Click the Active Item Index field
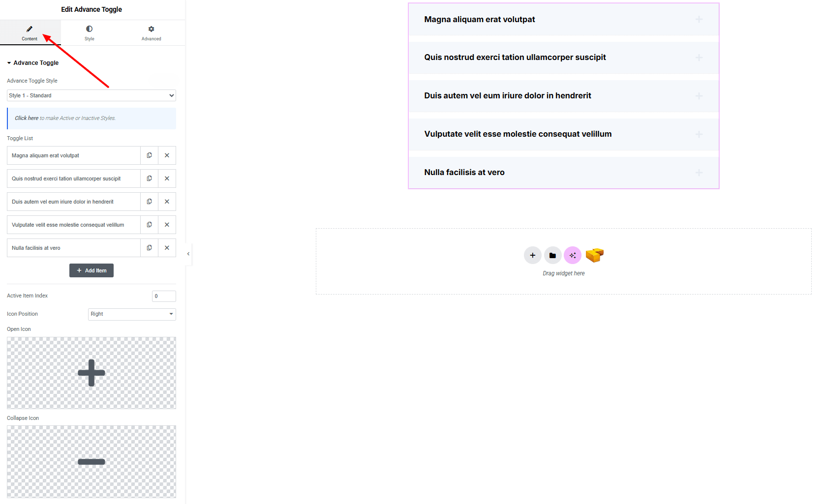Image resolution: width=824 pixels, height=504 pixels. click(x=163, y=296)
